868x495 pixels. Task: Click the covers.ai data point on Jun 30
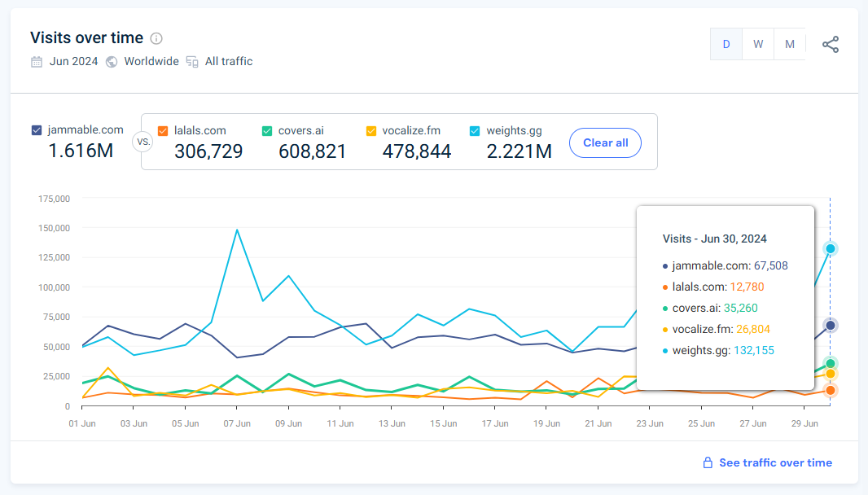coord(830,363)
